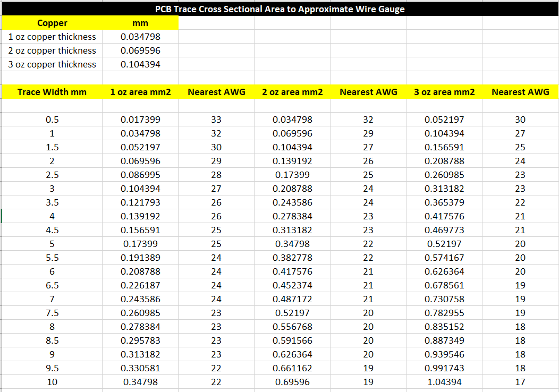Select the '3 oz area mm2' column header
Viewport: 559px width, 392px height.
(444, 92)
